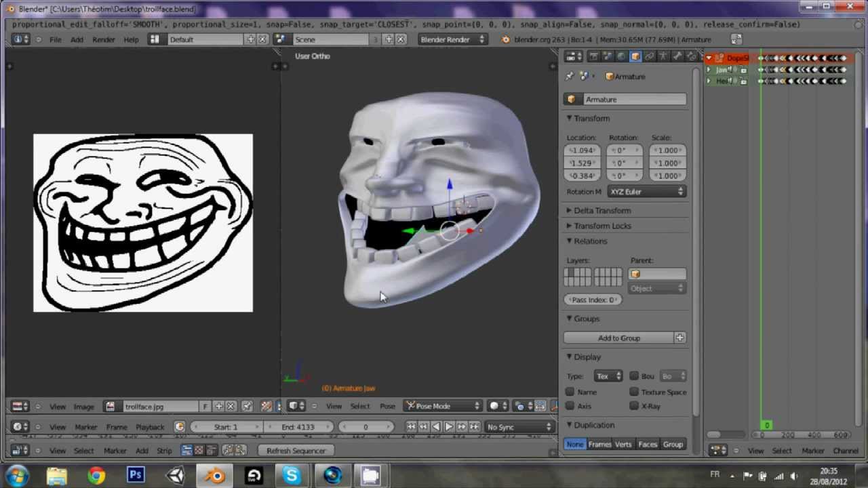Select the Frames duplication option
This screenshot has height=488, width=868.
click(x=599, y=445)
